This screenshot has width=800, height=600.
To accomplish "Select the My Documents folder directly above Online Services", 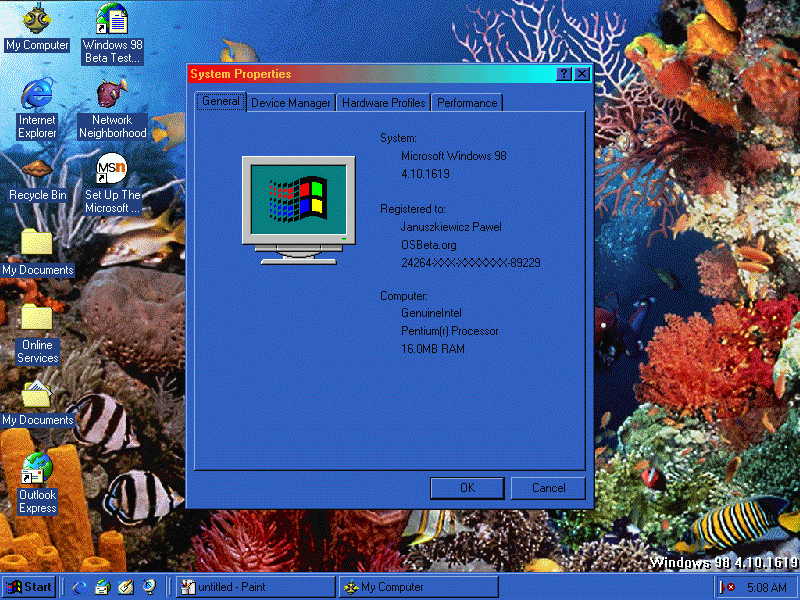I will point(37,253).
